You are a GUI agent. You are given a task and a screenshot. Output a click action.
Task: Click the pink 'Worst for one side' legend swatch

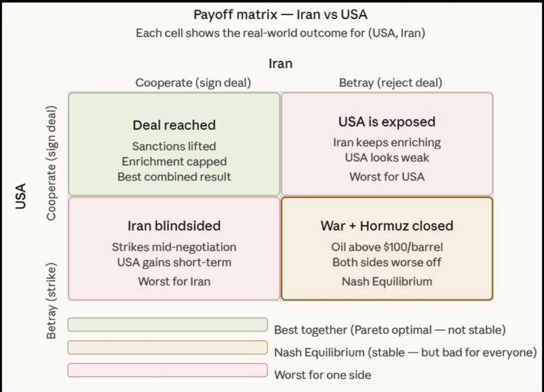(x=167, y=370)
